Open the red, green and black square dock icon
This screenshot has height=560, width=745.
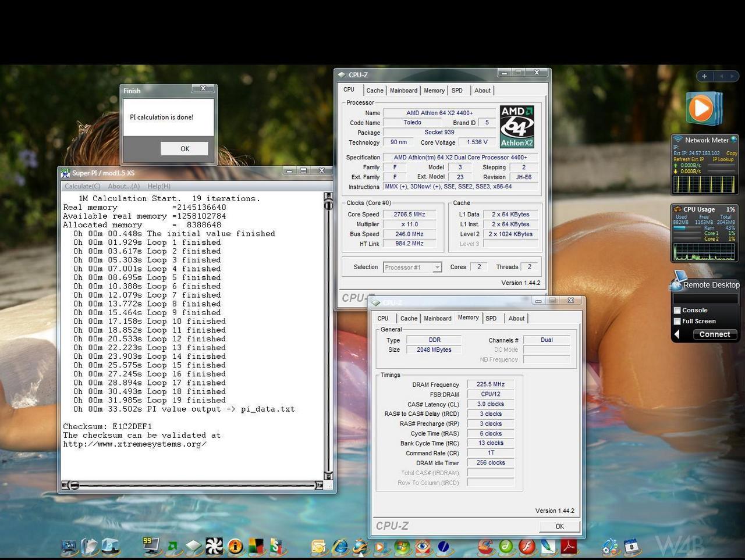[x=256, y=547]
